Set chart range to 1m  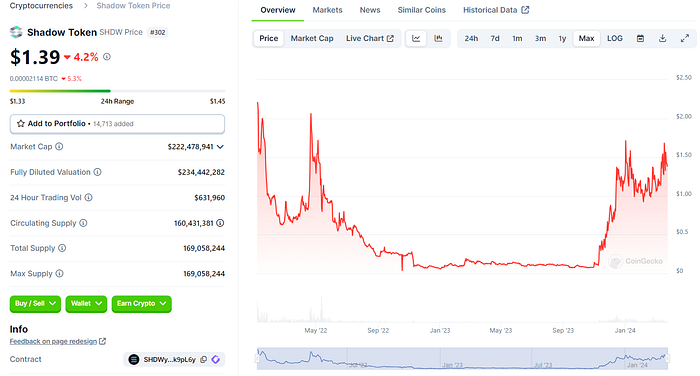pyautogui.click(x=517, y=38)
